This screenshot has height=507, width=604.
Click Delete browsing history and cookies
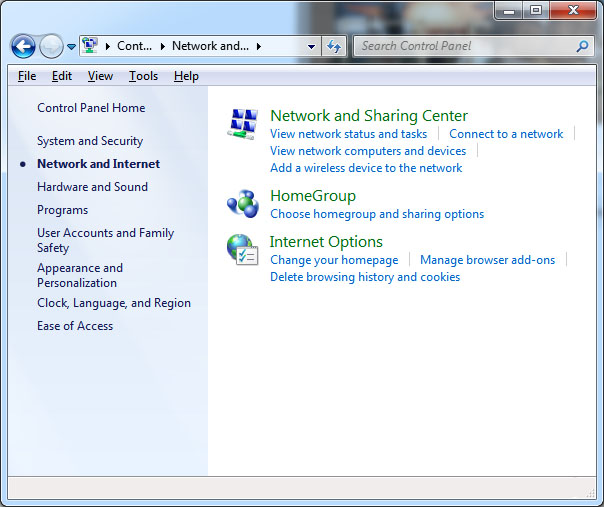click(365, 277)
